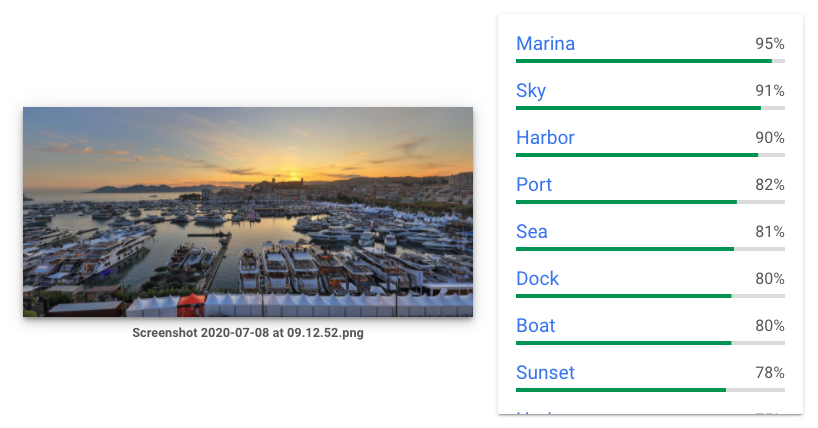The width and height of the screenshot is (818, 428).
Task: Select the Dock label link
Action: pyautogui.click(x=537, y=279)
